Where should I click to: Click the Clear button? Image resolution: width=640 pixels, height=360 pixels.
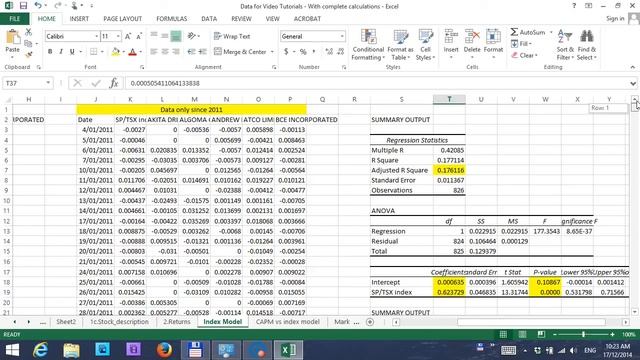point(524,55)
